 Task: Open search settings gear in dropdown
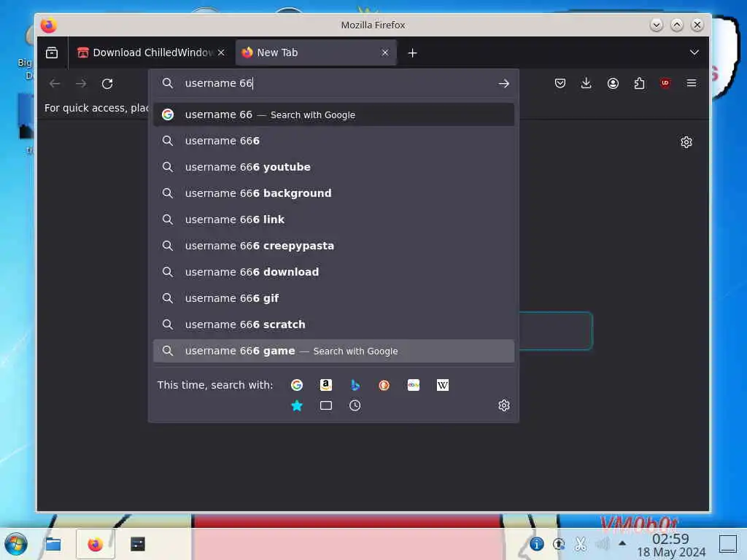click(504, 405)
